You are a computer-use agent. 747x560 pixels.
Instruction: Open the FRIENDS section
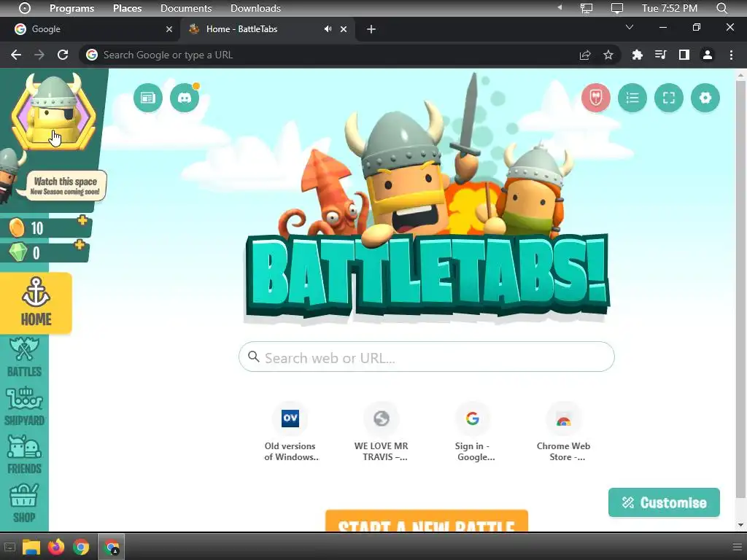tap(24, 455)
